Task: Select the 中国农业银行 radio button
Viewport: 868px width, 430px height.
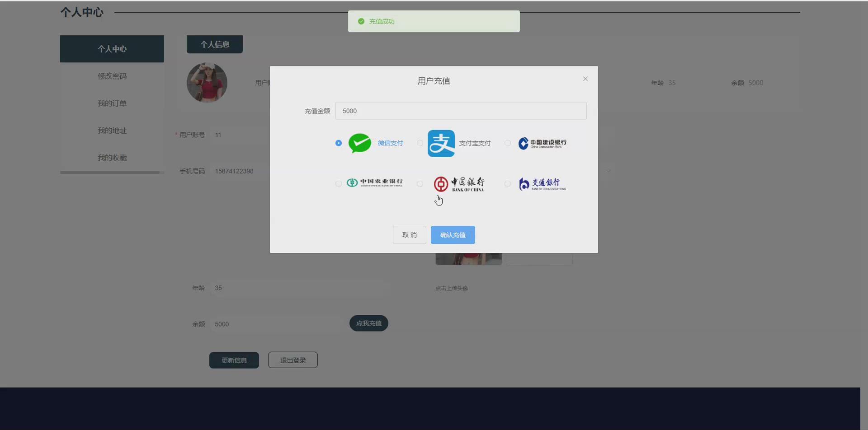Action: 339,184
